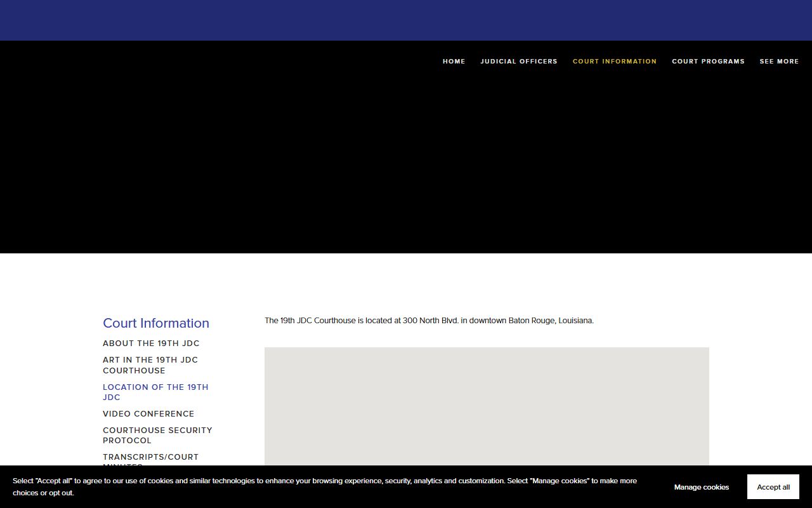The image size is (812, 508).
Task: Open the Video Conference sidebar link
Action: [148, 414]
